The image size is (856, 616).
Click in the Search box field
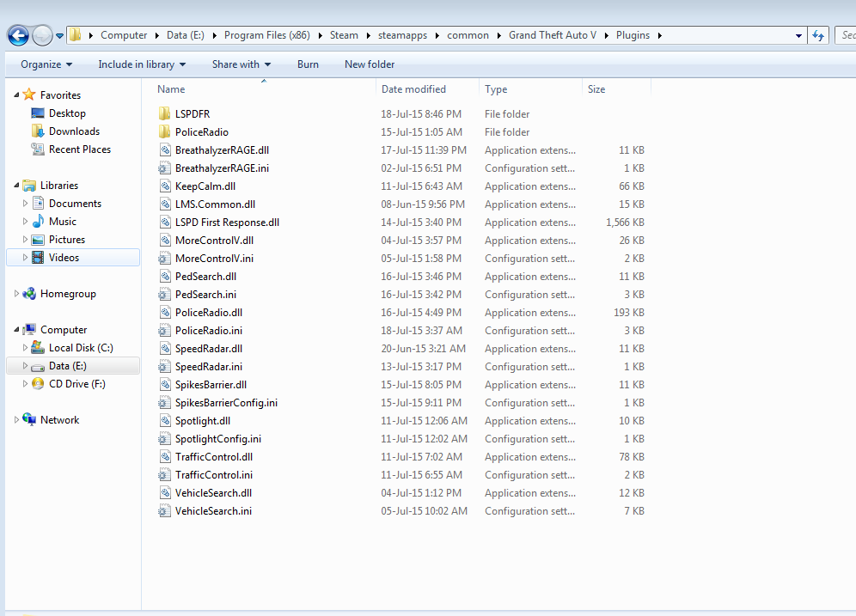pyautogui.click(x=846, y=35)
